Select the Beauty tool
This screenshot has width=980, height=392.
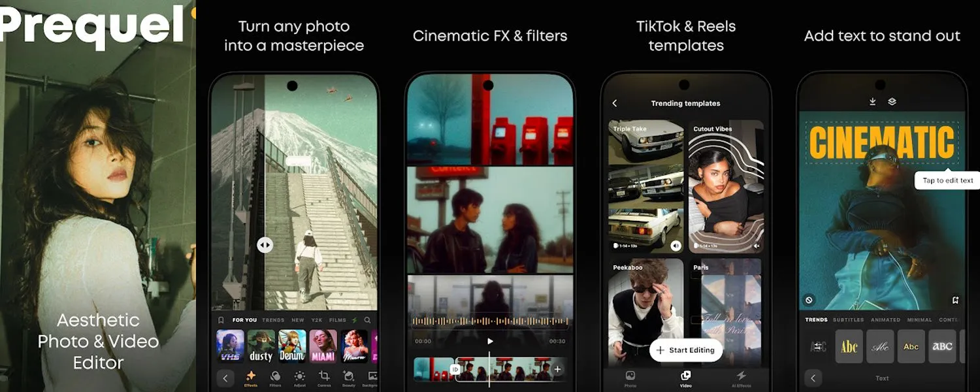[x=348, y=376]
